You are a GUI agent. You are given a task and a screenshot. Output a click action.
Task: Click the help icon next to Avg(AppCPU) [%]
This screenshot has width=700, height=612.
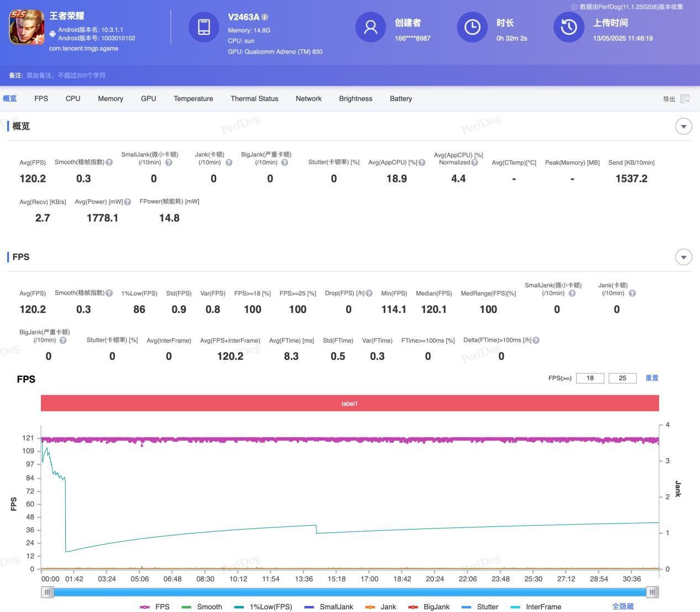click(422, 163)
